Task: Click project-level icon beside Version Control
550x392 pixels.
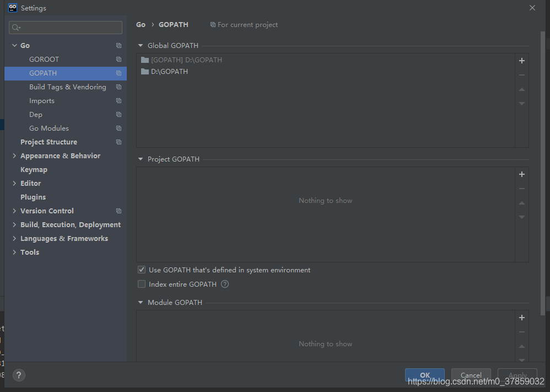Action: (118, 211)
